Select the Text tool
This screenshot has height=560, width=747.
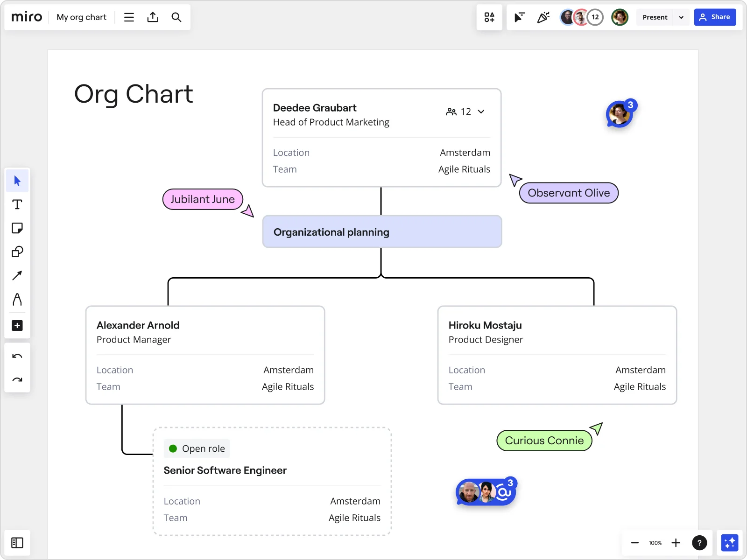point(17,204)
